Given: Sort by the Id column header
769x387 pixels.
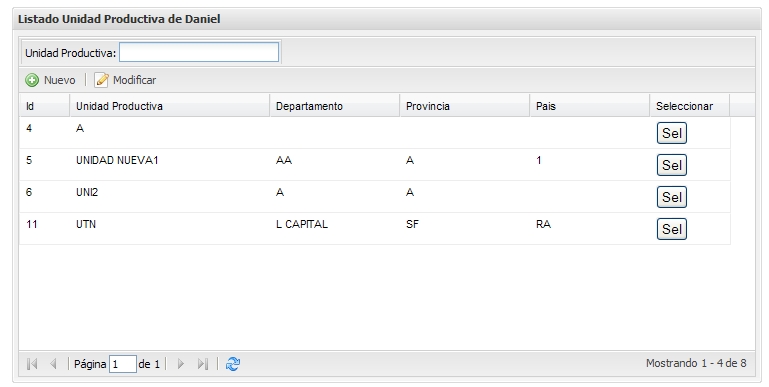Looking at the screenshot, I should (x=44, y=106).
